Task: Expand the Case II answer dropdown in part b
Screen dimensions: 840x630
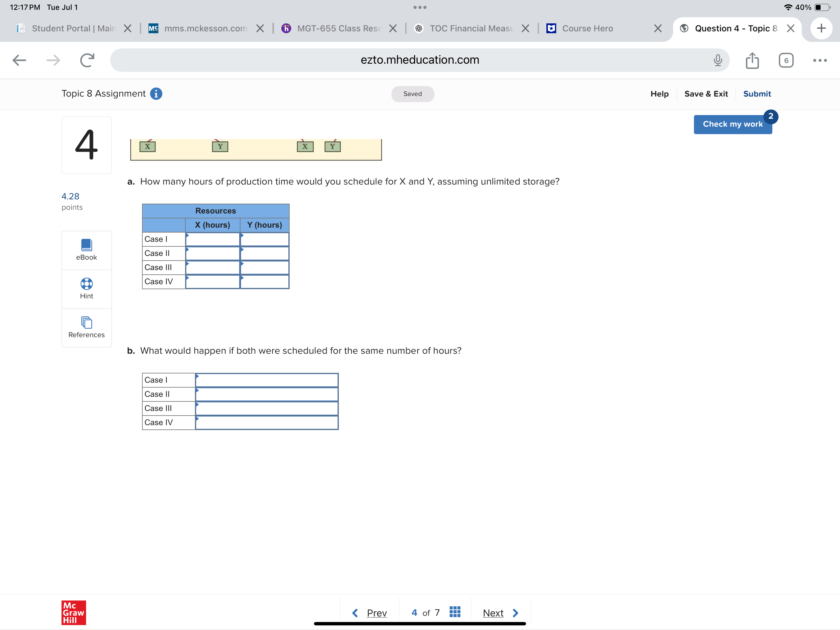Action: [267, 394]
